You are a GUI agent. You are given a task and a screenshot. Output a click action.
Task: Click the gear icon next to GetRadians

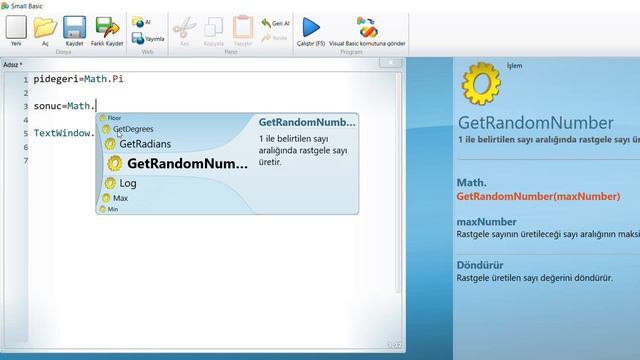coord(110,144)
